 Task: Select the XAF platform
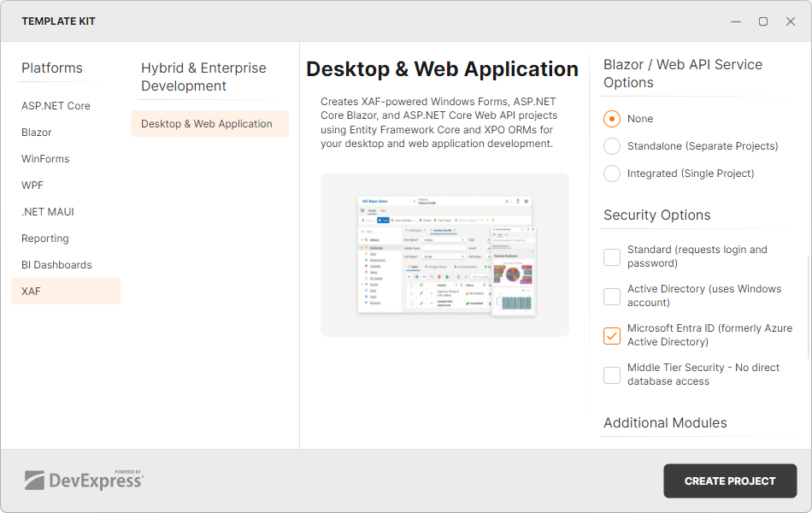(x=31, y=291)
